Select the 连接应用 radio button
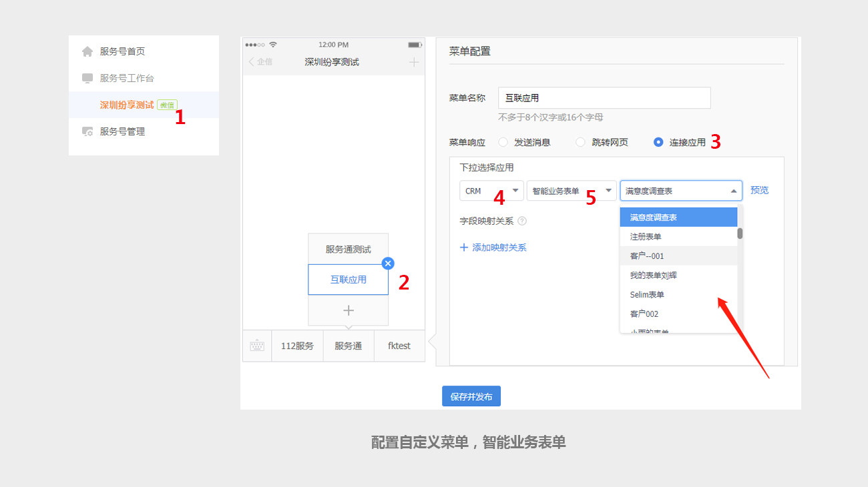This screenshot has height=487, width=868. [x=658, y=142]
